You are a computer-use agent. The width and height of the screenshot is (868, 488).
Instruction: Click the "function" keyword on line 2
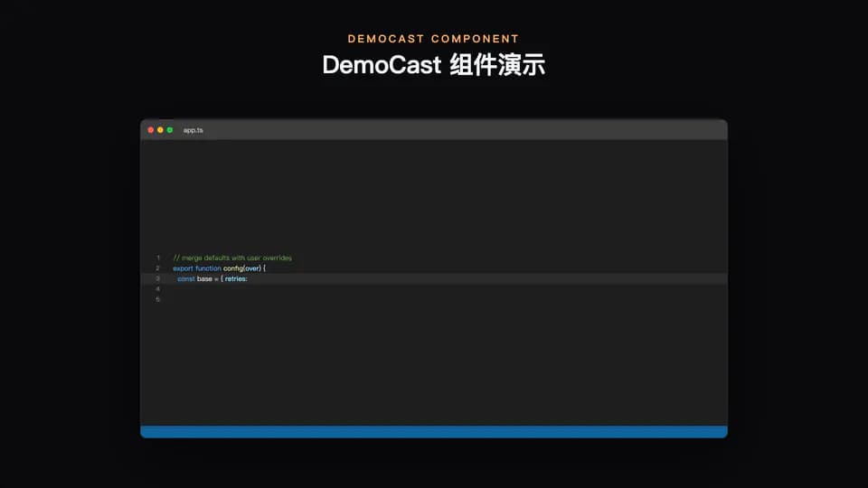click(208, 268)
